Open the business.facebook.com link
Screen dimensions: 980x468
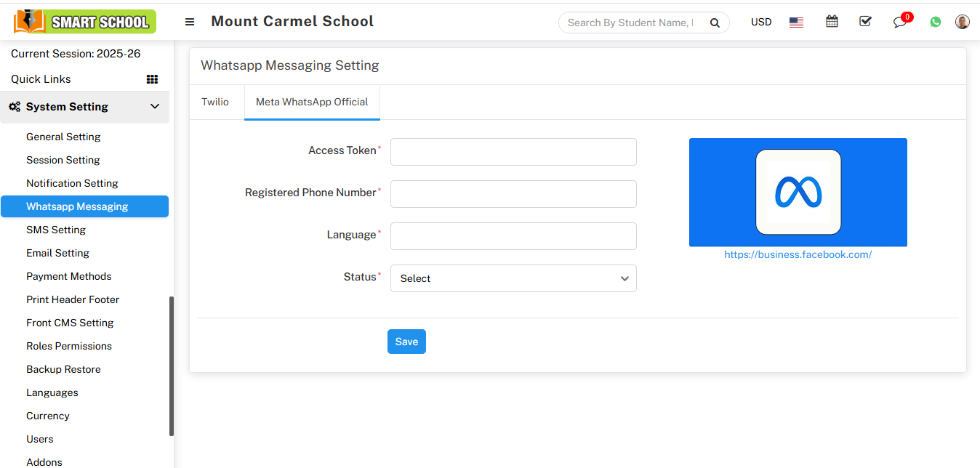(x=798, y=254)
